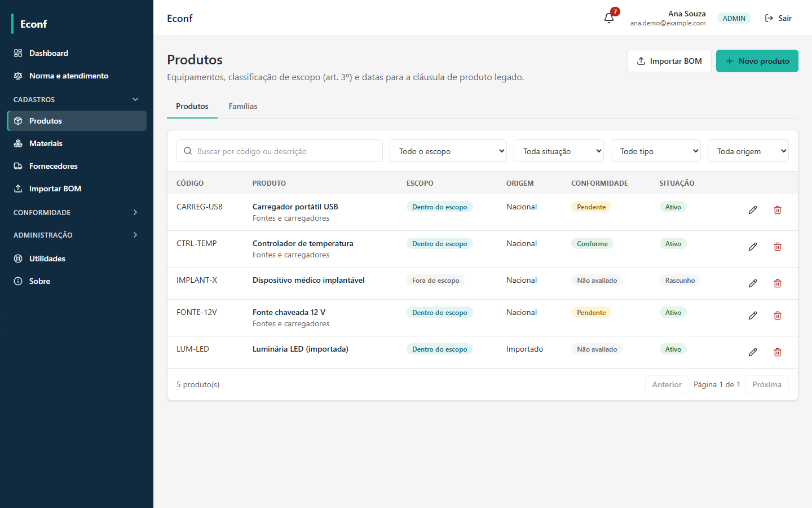This screenshot has width=812, height=508.
Task: Click Luminária LED (importada) product name
Action: [x=301, y=349]
